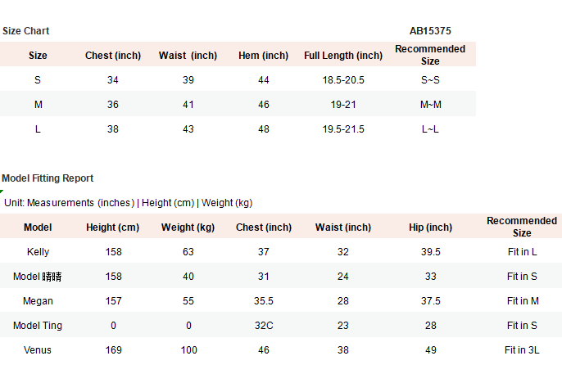
Task: Click the Fit in 3L cell
Action: tap(522, 350)
